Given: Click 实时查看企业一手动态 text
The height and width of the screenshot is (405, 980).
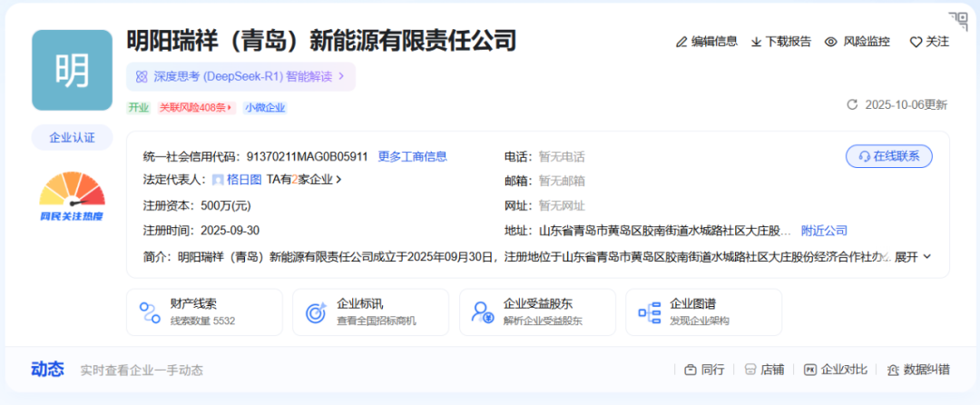Looking at the screenshot, I should (142, 370).
